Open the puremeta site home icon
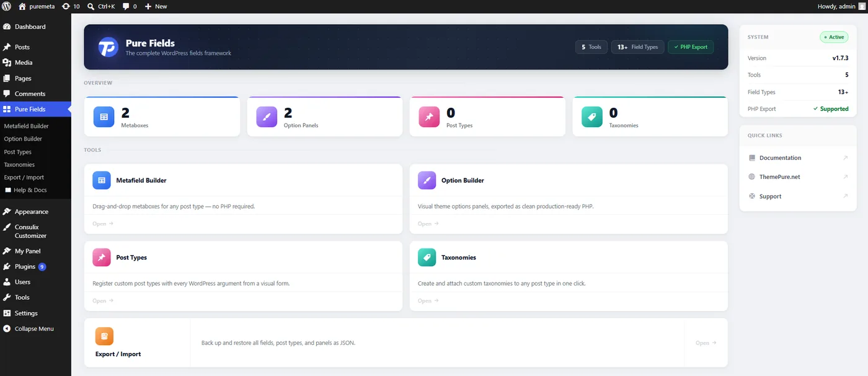Screen dimensions: 868x376 (x=23, y=6)
